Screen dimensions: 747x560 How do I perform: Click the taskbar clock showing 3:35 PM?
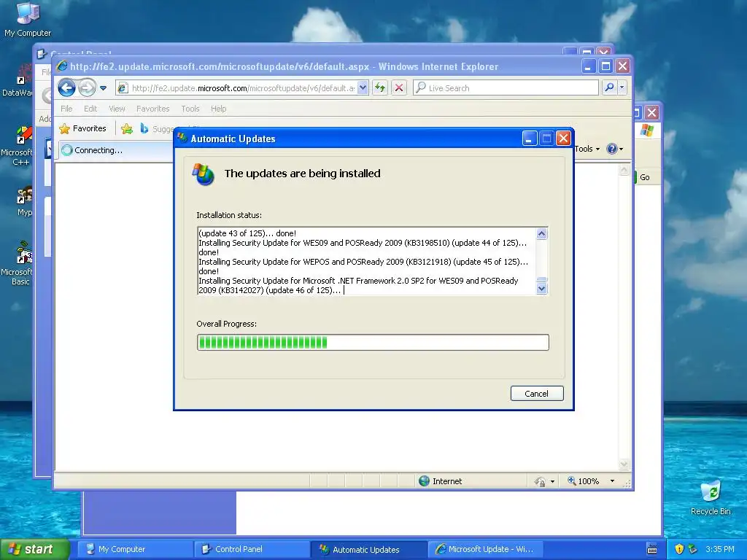coord(720,549)
